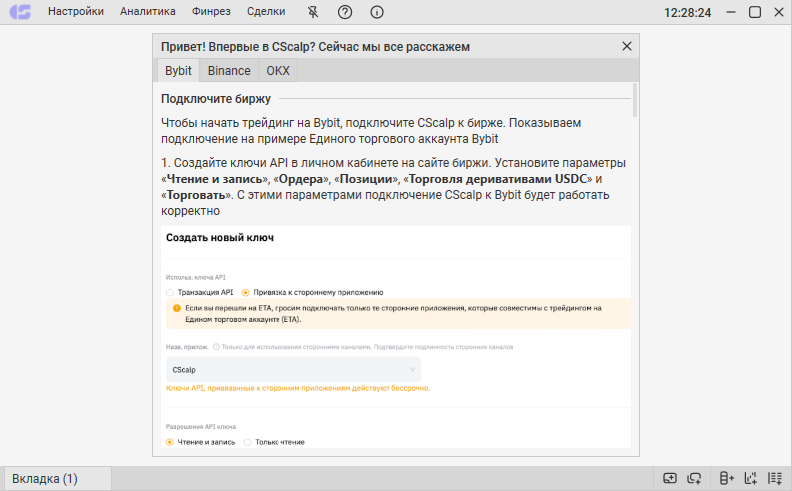Image resolution: width=792 pixels, height=491 pixels.
Task: Click the CScalp logo icon
Action: 20,12
